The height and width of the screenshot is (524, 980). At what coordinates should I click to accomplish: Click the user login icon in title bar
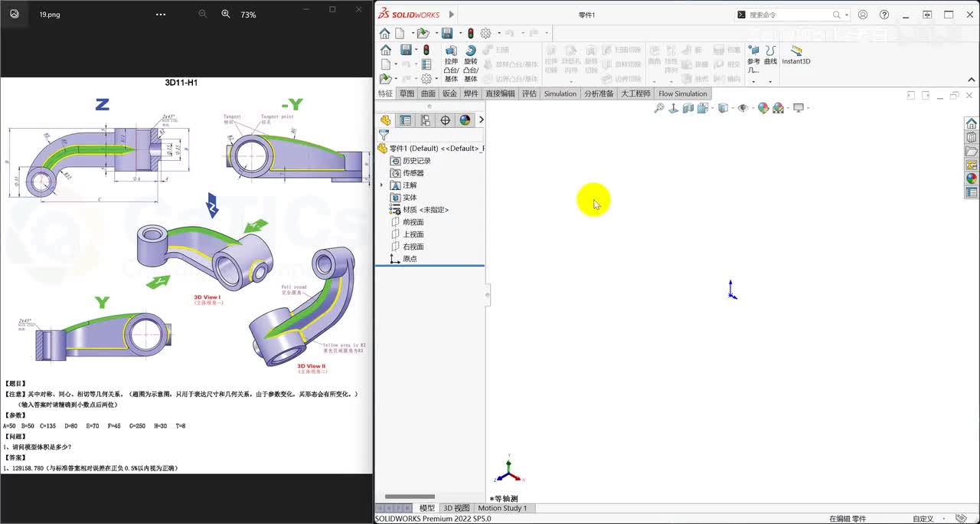(863, 15)
